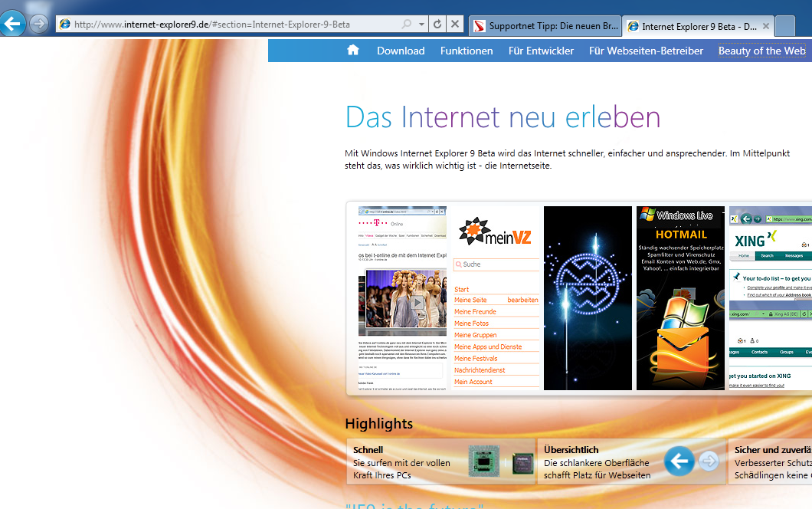The image size is (812, 509).
Task: Play the video in the T-Online thumbnail
Action: [417, 302]
